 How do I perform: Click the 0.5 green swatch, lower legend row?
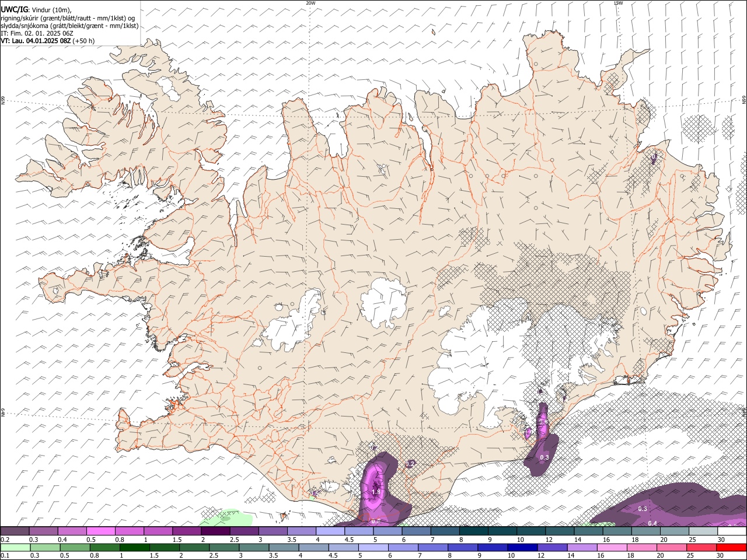pyautogui.click(x=75, y=548)
